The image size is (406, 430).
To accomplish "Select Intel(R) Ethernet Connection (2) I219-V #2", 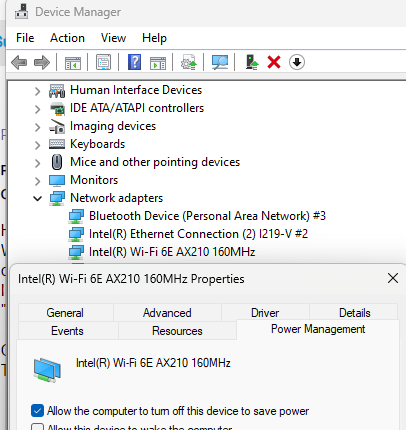I will click(198, 234).
